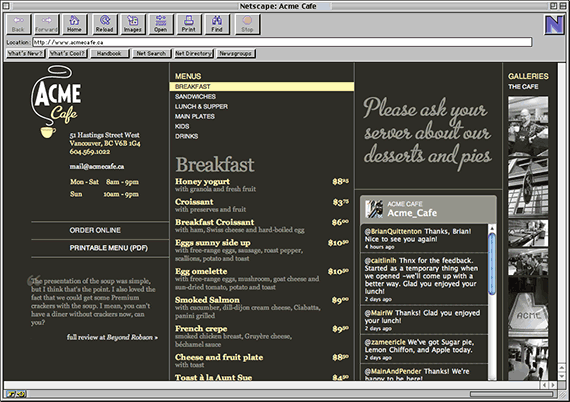Click the Twitter feed scroll up arrow

pyautogui.click(x=492, y=229)
